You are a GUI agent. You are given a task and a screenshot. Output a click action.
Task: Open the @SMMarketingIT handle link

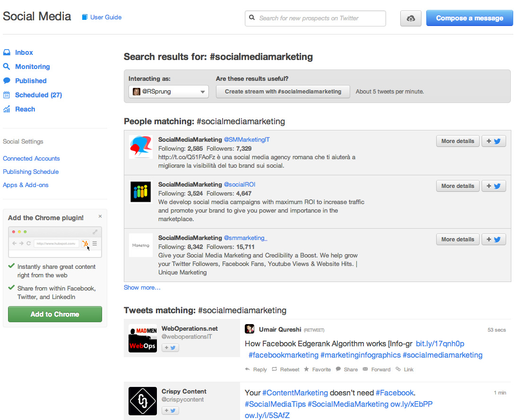click(247, 139)
